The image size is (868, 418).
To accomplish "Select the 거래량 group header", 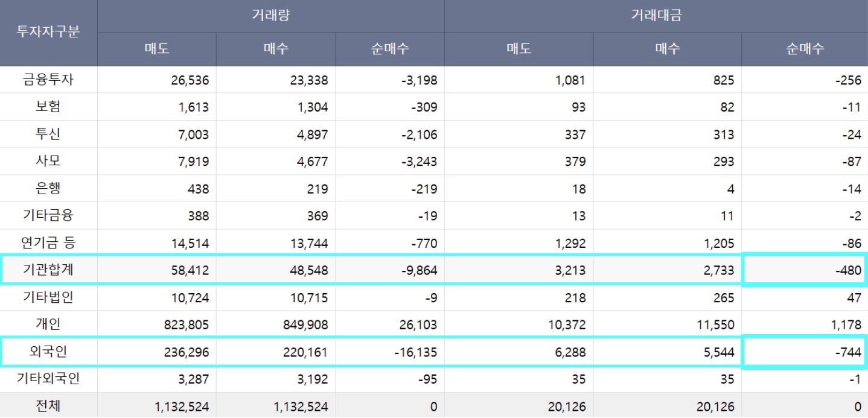I will (270, 16).
